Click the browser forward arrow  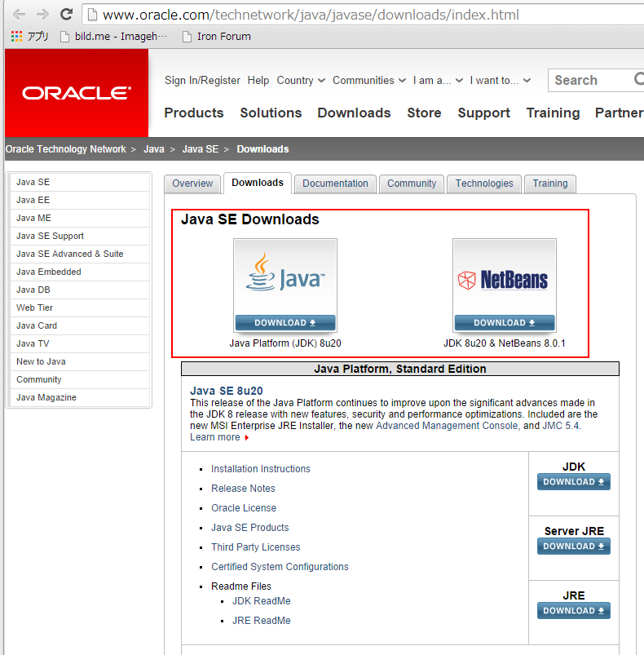pyautogui.click(x=42, y=15)
